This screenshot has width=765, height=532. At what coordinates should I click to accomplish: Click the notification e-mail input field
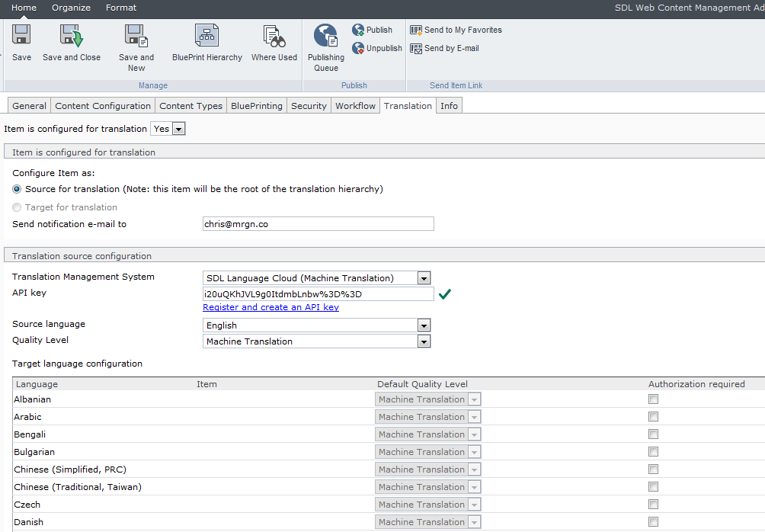click(318, 224)
